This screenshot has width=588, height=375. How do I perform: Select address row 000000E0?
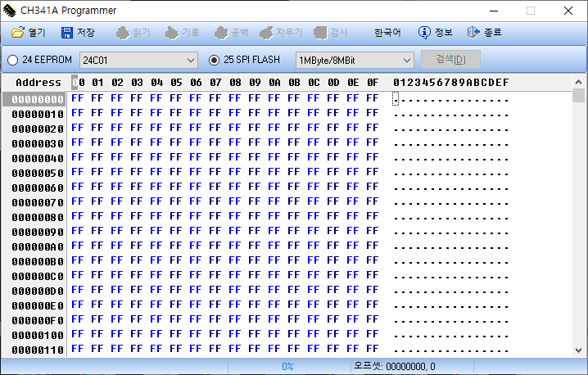point(38,306)
